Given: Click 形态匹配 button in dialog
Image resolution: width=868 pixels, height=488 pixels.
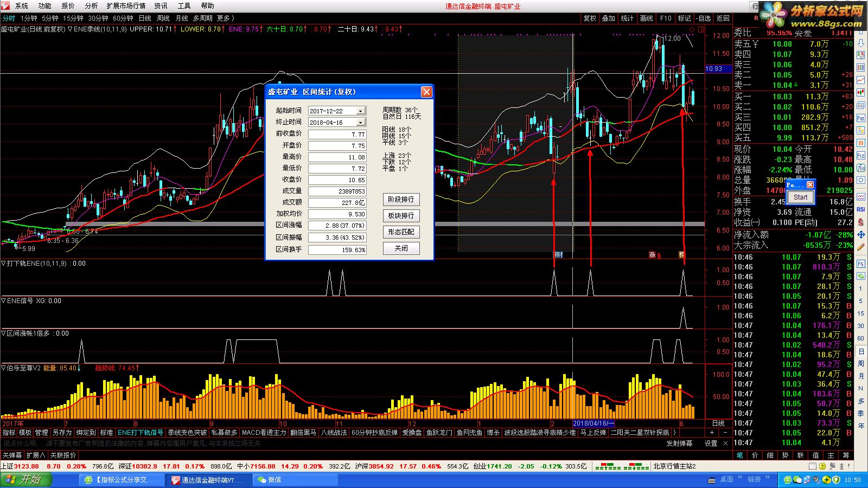Looking at the screenshot, I should tap(401, 232).
